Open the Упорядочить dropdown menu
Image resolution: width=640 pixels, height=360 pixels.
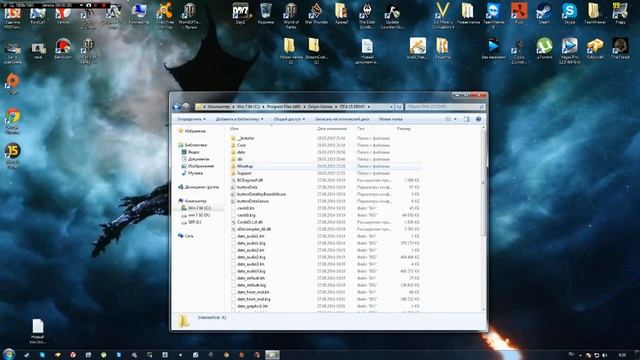click(x=191, y=119)
